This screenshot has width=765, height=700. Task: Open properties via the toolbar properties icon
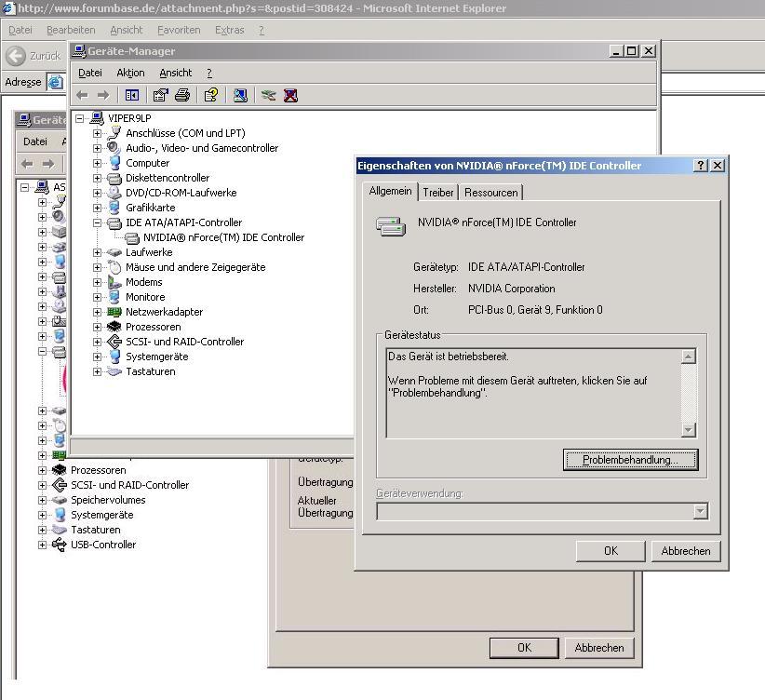[x=160, y=95]
